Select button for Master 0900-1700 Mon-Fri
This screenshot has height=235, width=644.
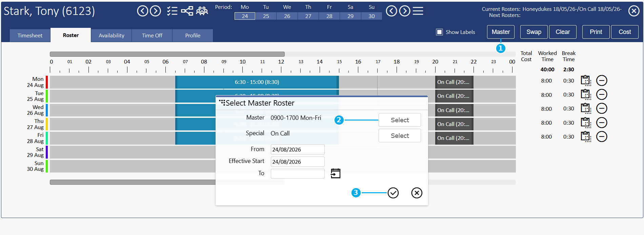click(x=400, y=120)
